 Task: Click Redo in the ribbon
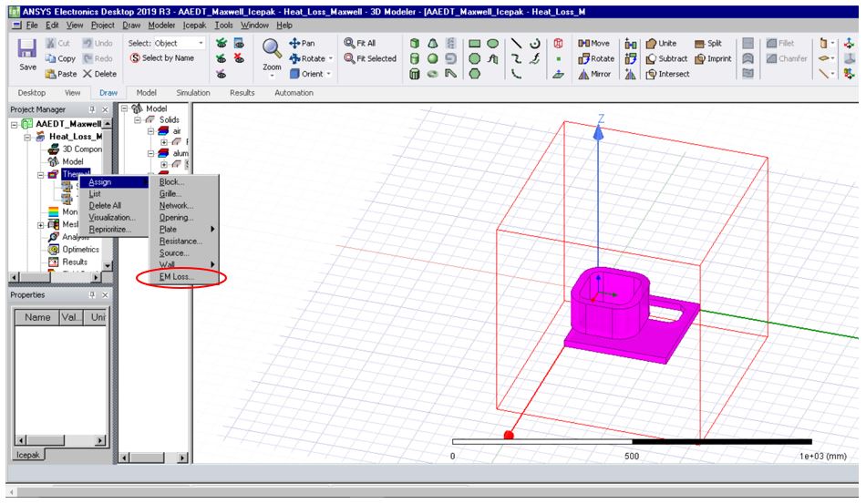click(x=98, y=58)
